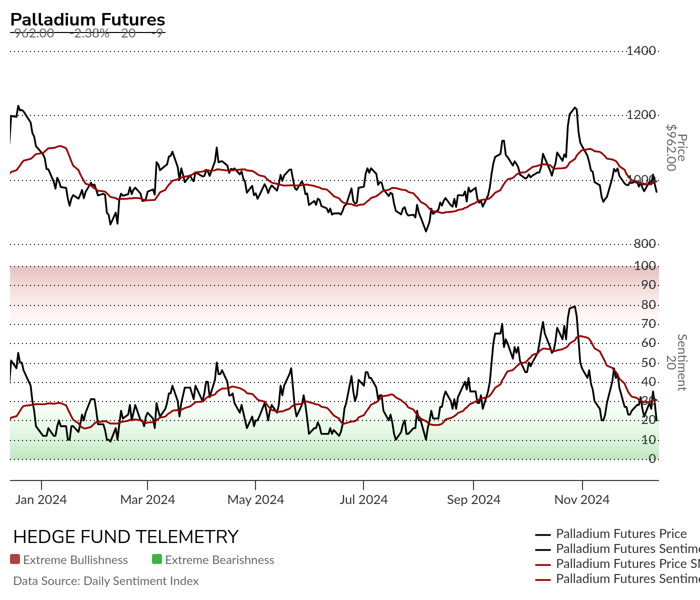The width and height of the screenshot is (700, 600).
Task: Click the -2.38% change value
Action: [x=89, y=33]
